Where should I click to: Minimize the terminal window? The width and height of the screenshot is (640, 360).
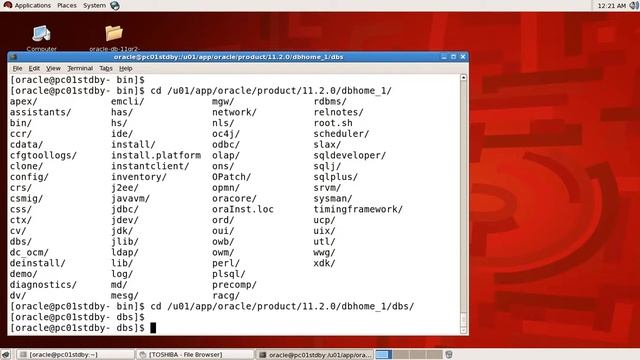click(x=444, y=57)
